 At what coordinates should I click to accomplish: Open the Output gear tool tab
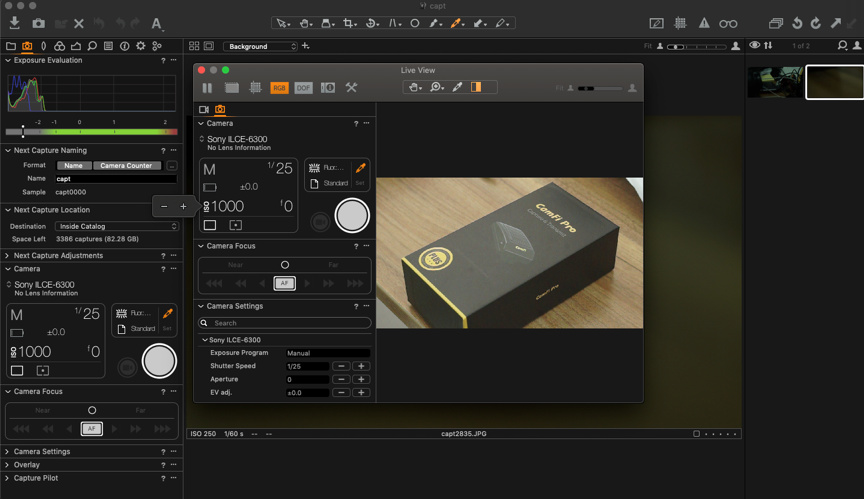[141, 46]
